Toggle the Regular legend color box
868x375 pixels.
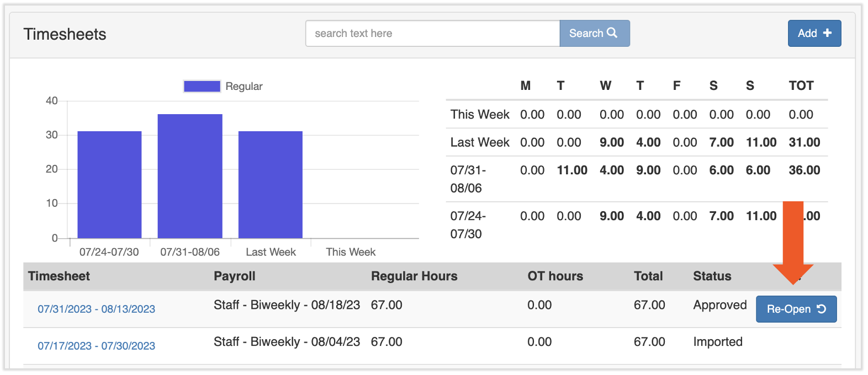pos(202,86)
